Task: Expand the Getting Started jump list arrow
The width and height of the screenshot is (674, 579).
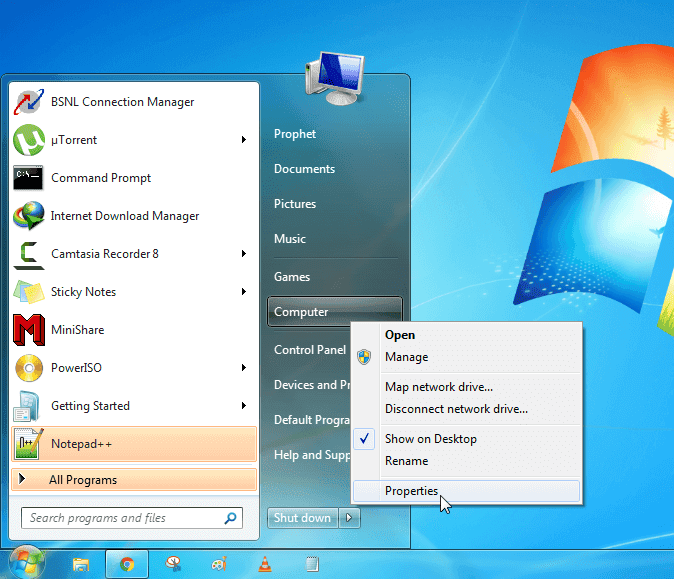Action: [x=244, y=405]
